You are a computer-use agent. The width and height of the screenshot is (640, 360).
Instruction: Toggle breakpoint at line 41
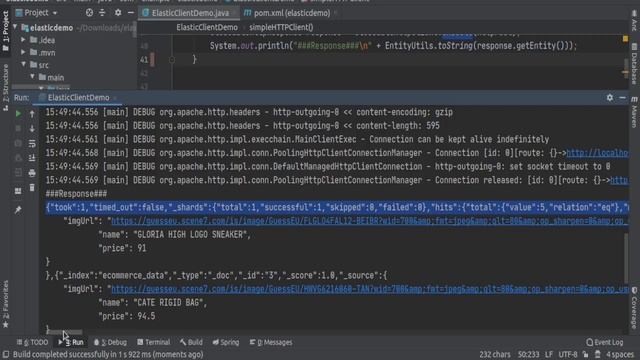[x=153, y=60]
